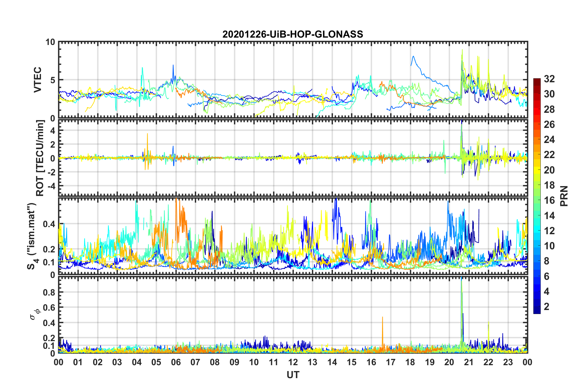Click ROT tick label -4
The width and height of the screenshot is (586, 392).
[x=51, y=186]
